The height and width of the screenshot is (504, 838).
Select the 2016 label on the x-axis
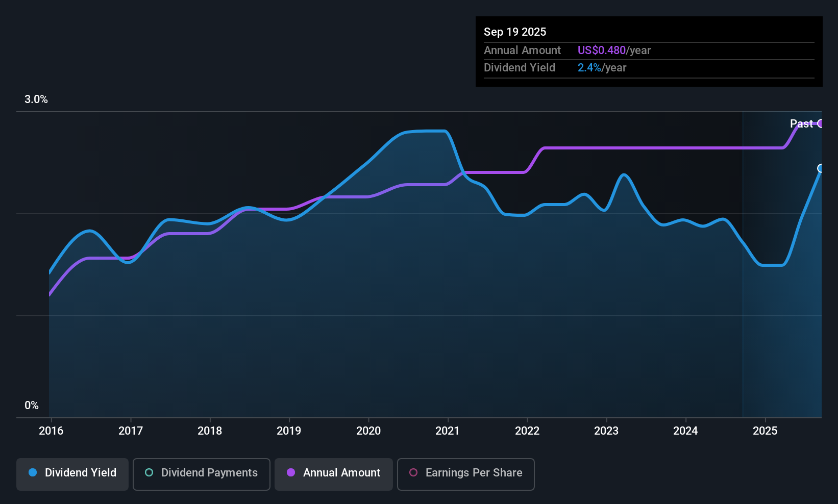pyautogui.click(x=51, y=431)
